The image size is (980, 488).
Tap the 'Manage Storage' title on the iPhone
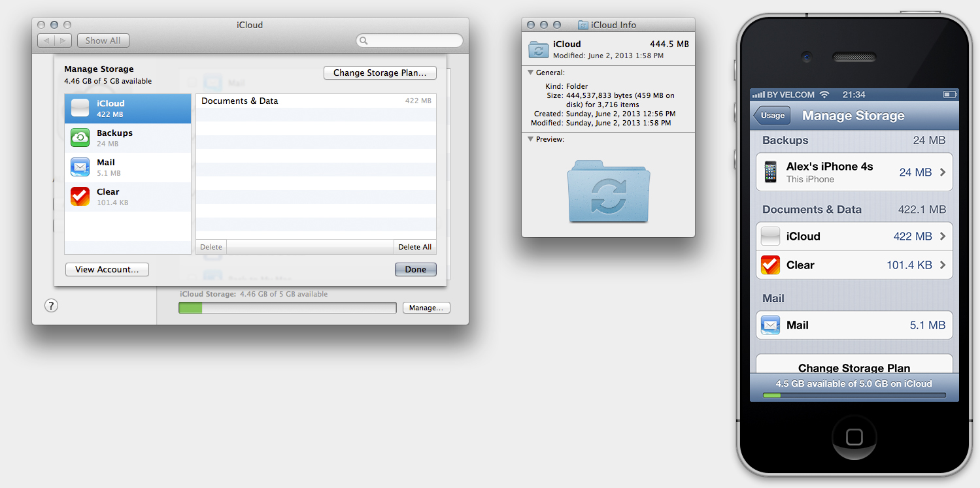coord(853,116)
